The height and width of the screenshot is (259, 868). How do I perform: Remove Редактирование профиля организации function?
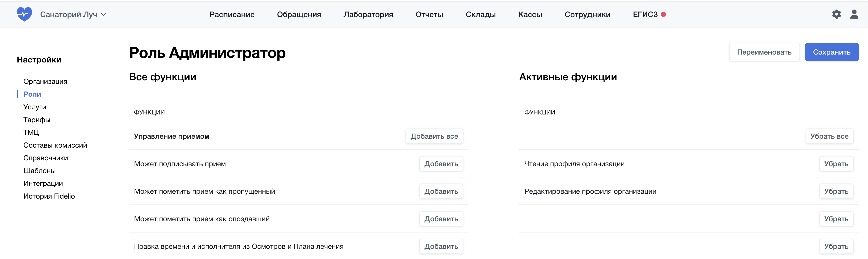click(836, 191)
